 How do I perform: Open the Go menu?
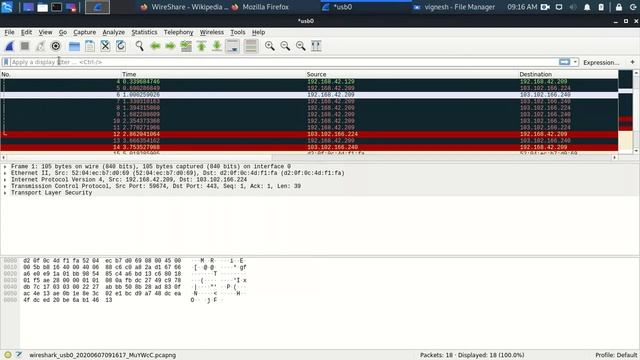click(62, 32)
